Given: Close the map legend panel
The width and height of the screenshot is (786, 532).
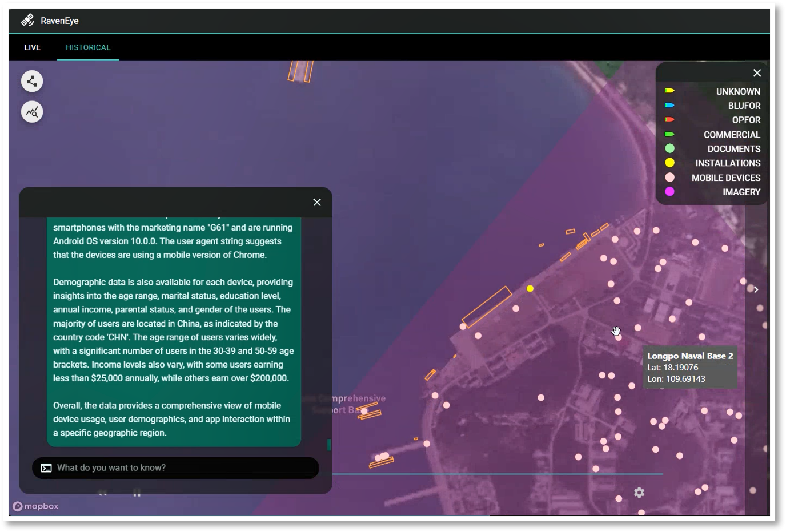Looking at the screenshot, I should tap(757, 73).
